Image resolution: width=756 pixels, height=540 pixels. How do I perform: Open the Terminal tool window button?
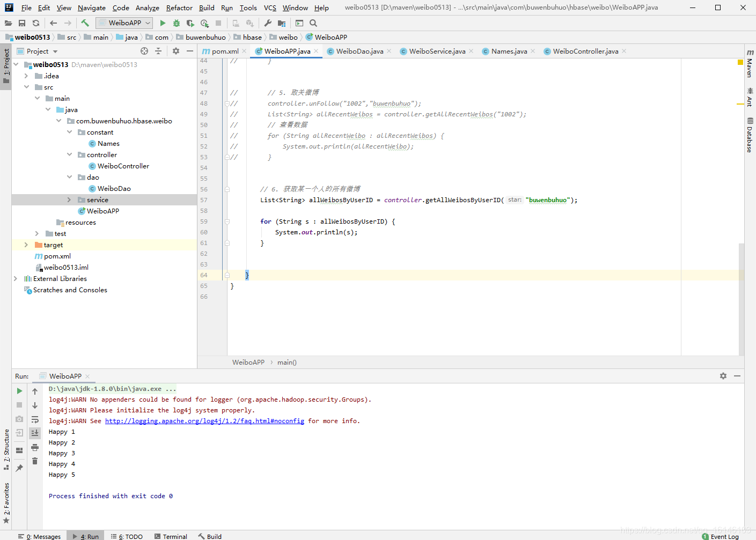pos(171,536)
